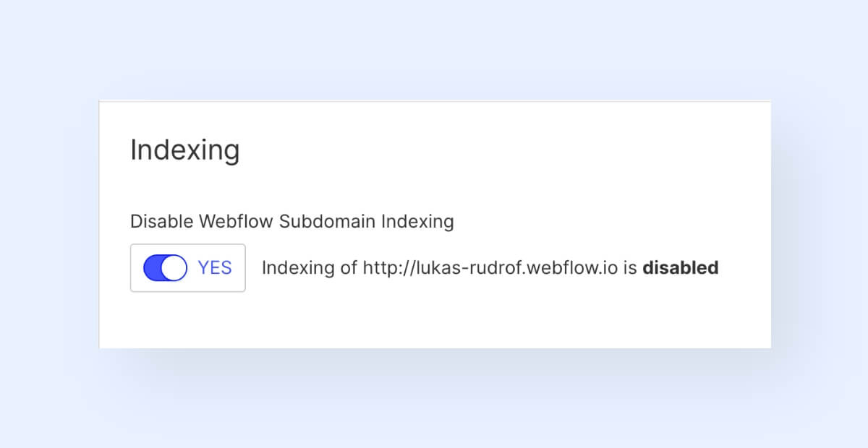This screenshot has height=448, width=868.
Task: Click the words Indexing of in status text
Action: coord(310,268)
